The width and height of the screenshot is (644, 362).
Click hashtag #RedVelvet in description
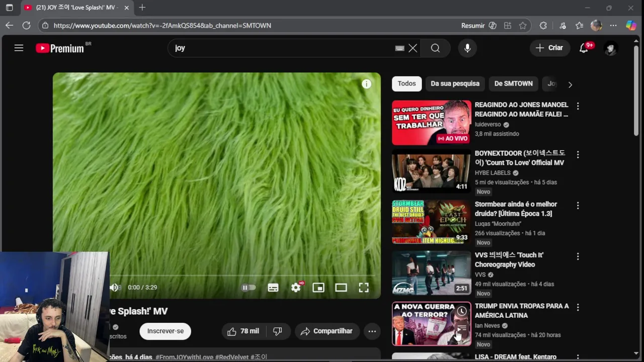click(x=232, y=357)
